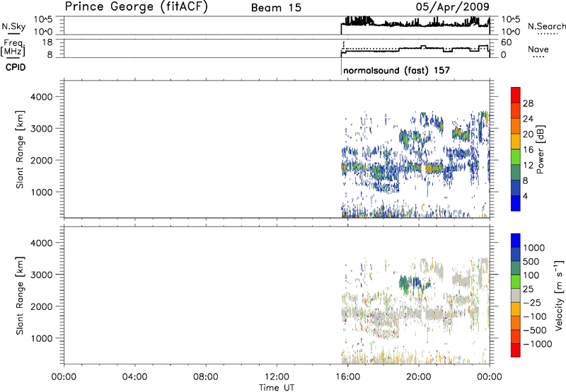Click the yellow 16–20 dB Power color segment

[x=516, y=141]
